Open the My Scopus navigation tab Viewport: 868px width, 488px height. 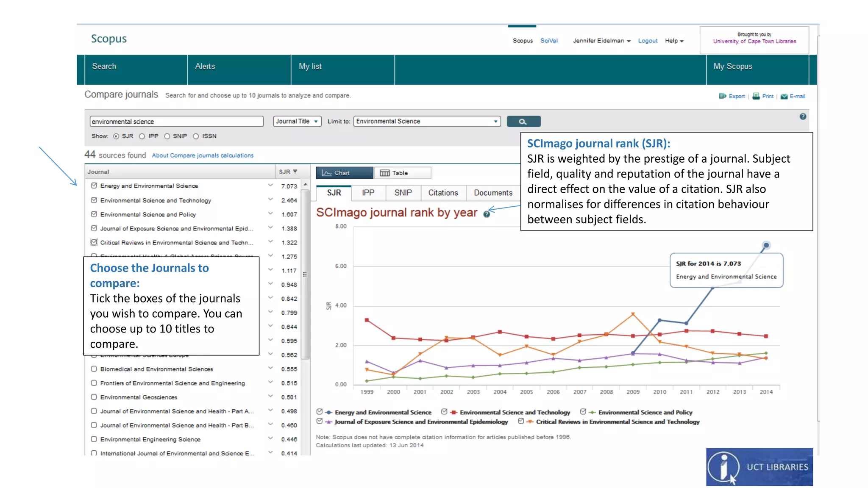coord(757,69)
